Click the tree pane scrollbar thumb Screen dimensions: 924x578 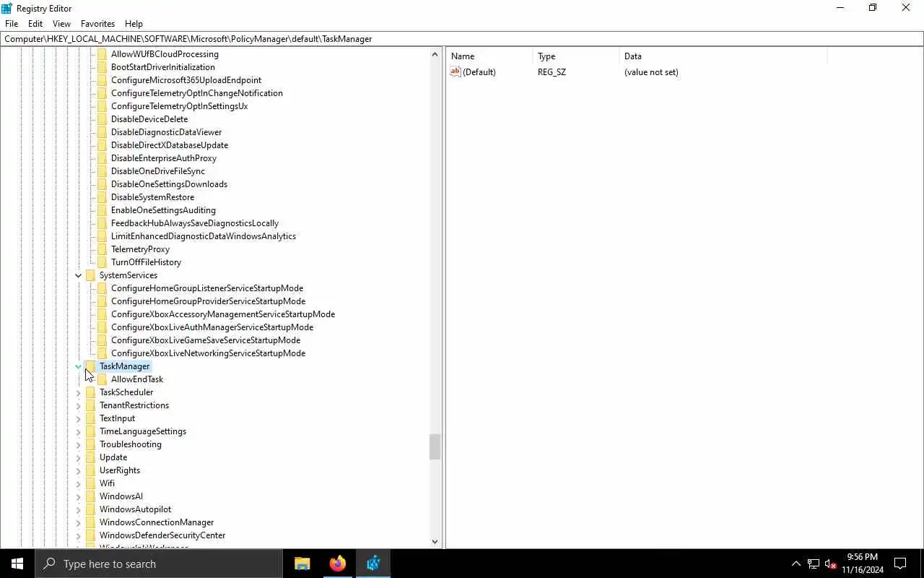click(x=435, y=447)
